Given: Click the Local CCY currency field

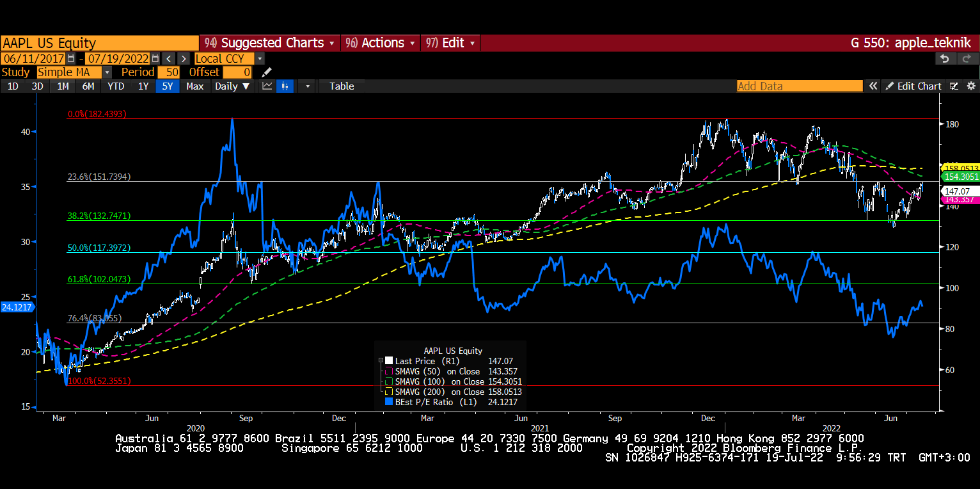Looking at the screenshot, I should click(224, 58).
